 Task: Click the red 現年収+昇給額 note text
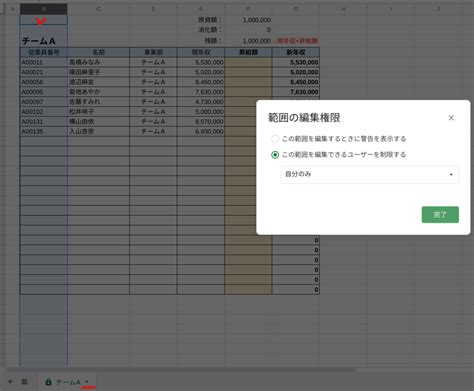[x=296, y=41]
